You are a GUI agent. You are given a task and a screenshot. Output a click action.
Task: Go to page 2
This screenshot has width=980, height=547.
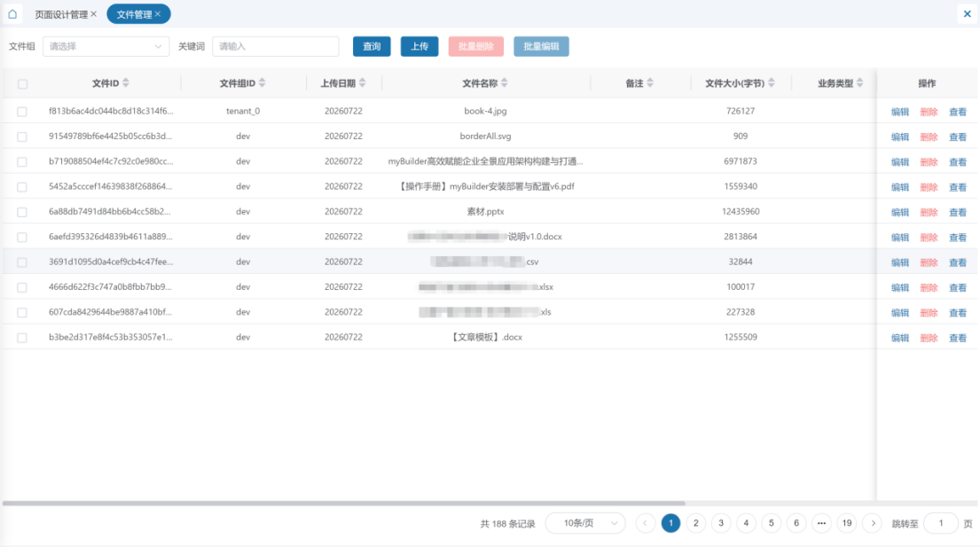coord(695,523)
